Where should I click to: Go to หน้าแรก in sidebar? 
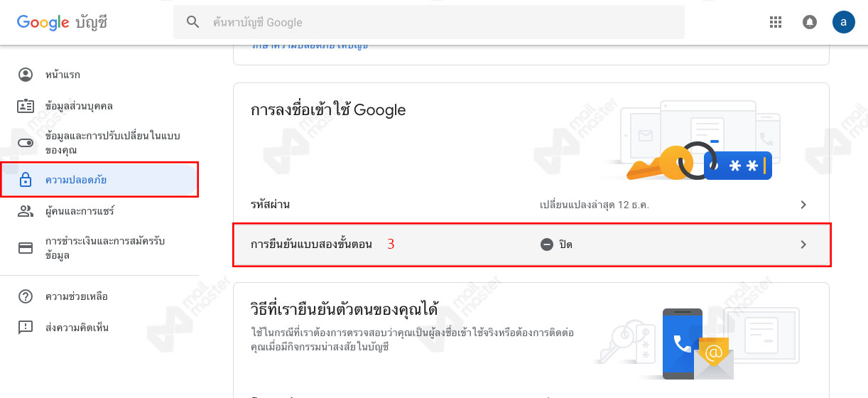[x=99, y=75]
